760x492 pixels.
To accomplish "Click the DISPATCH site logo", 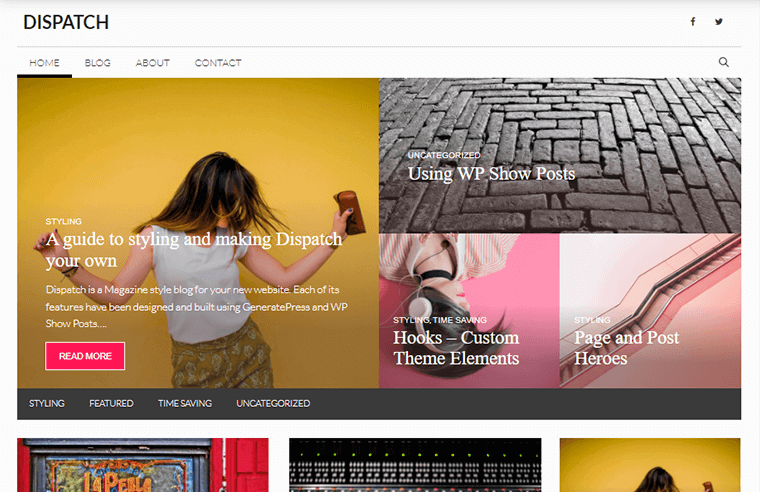I will (66, 22).
